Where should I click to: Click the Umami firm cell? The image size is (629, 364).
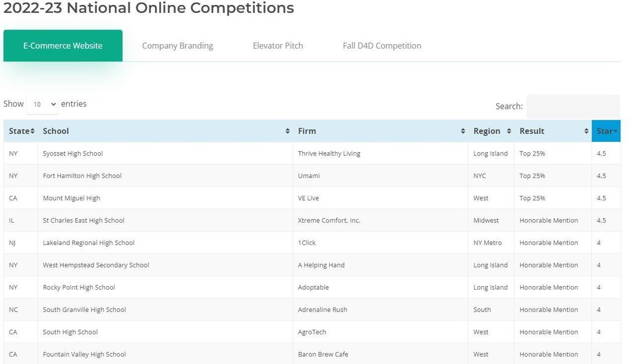[380, 176]
